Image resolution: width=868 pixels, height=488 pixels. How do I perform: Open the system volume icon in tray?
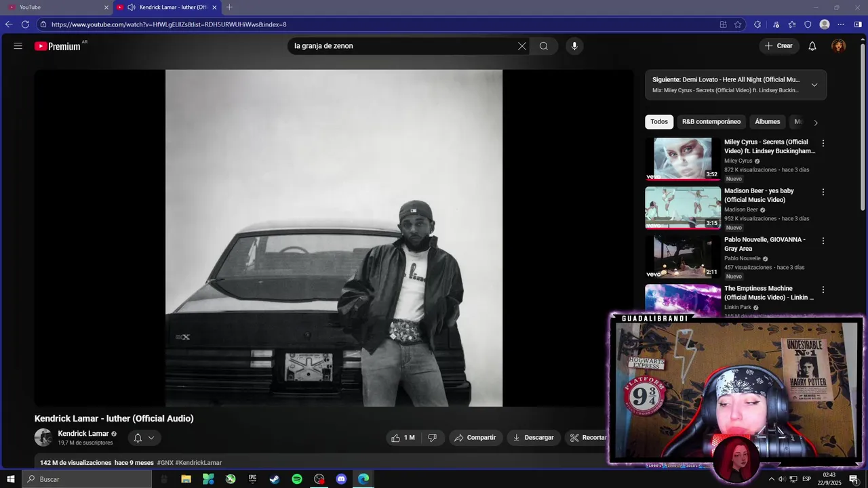[782, 479]
